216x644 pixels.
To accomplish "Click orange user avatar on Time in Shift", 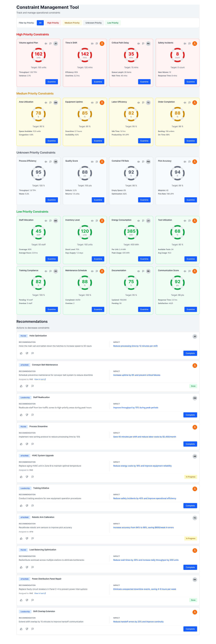I will click(x=102, y=43).
